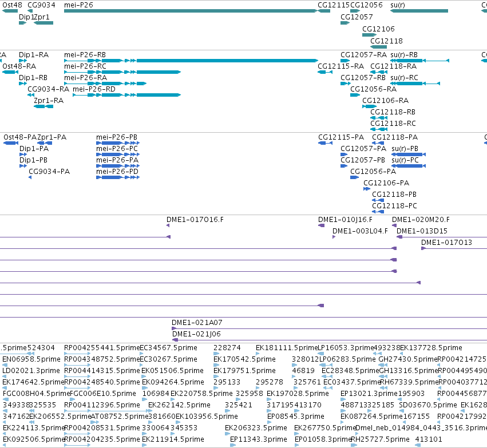This screenshot has height=448, width=487.
Task: Select the su(r) gene bar
Action: (x=419, y=11)
